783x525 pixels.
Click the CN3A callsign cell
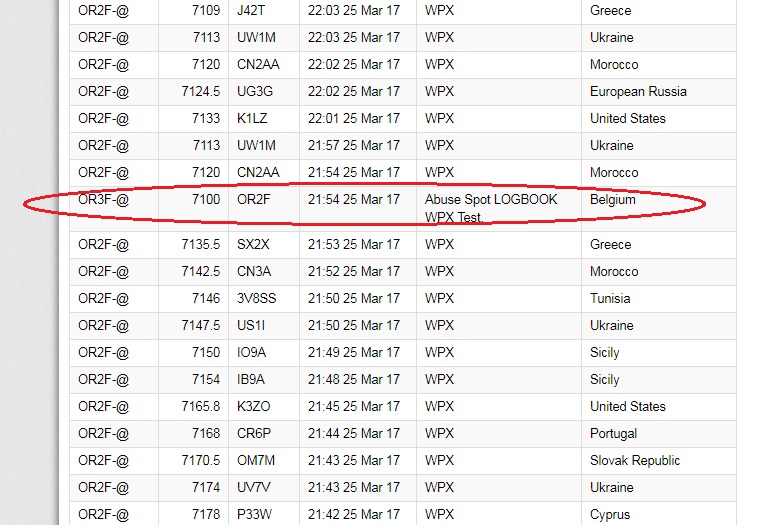point(253,271)
